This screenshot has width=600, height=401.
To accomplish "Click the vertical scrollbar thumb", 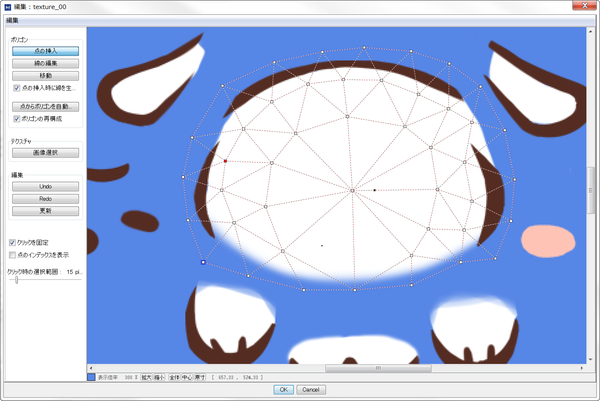I will (590, 190).
